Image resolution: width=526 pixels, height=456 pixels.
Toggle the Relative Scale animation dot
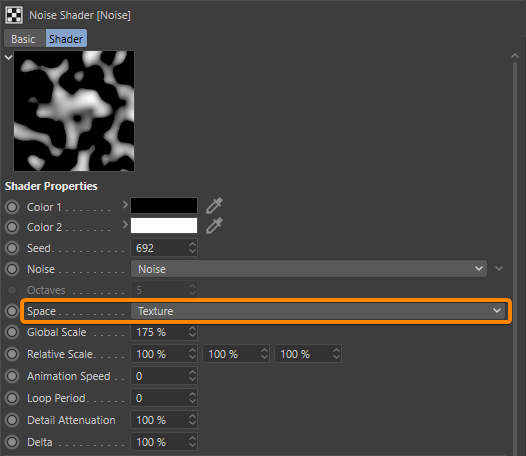(x=12, y=354)
